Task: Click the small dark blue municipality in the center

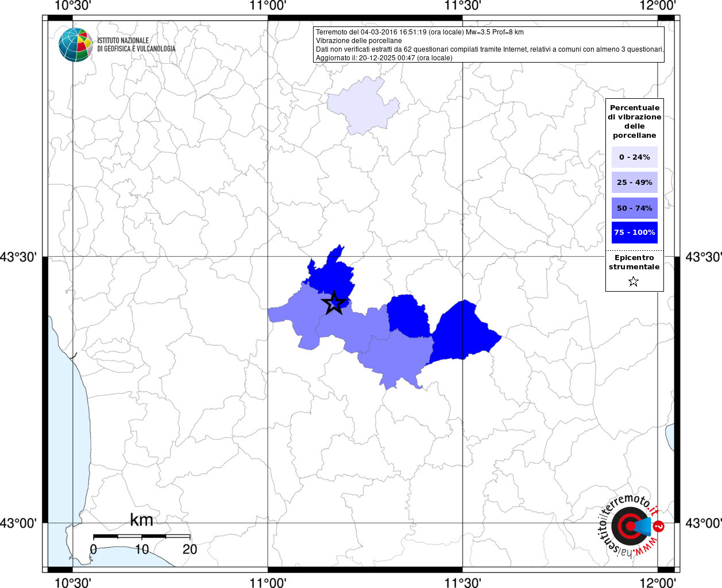Action: (x=408, y=316)
